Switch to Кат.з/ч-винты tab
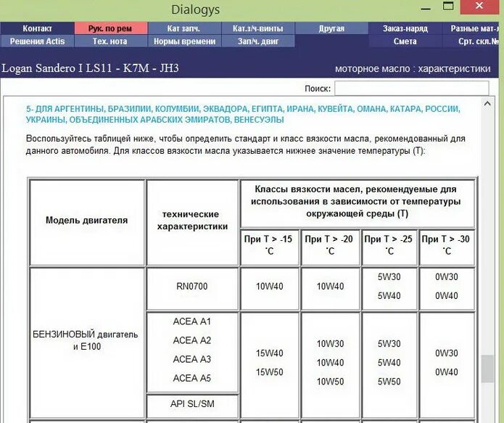This screenshot has height=423, width=504. coord(257,28)
